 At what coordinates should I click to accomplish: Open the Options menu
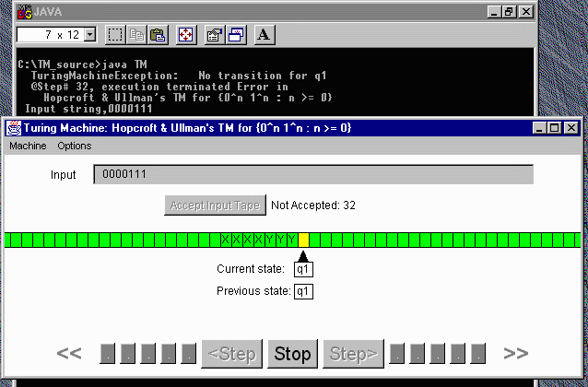point(75,146)
